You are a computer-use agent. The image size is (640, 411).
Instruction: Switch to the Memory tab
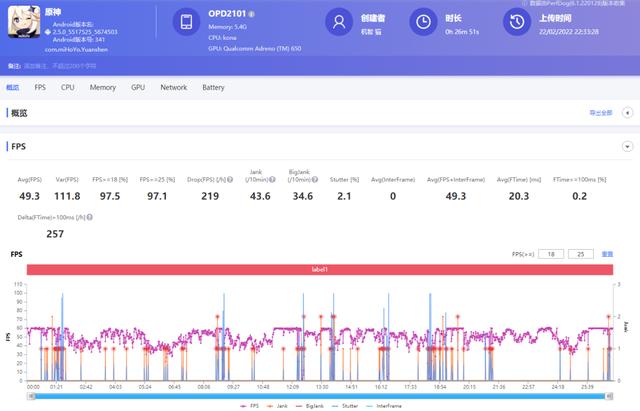(x=103, y=87)
